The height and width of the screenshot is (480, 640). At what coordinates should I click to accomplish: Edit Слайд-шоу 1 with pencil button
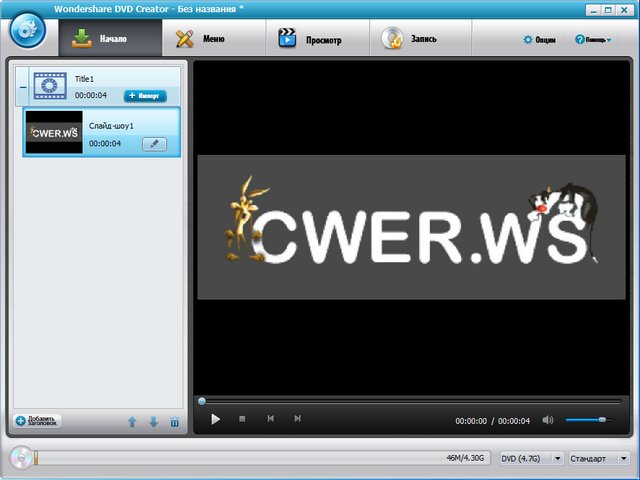(x=154, y=144)
